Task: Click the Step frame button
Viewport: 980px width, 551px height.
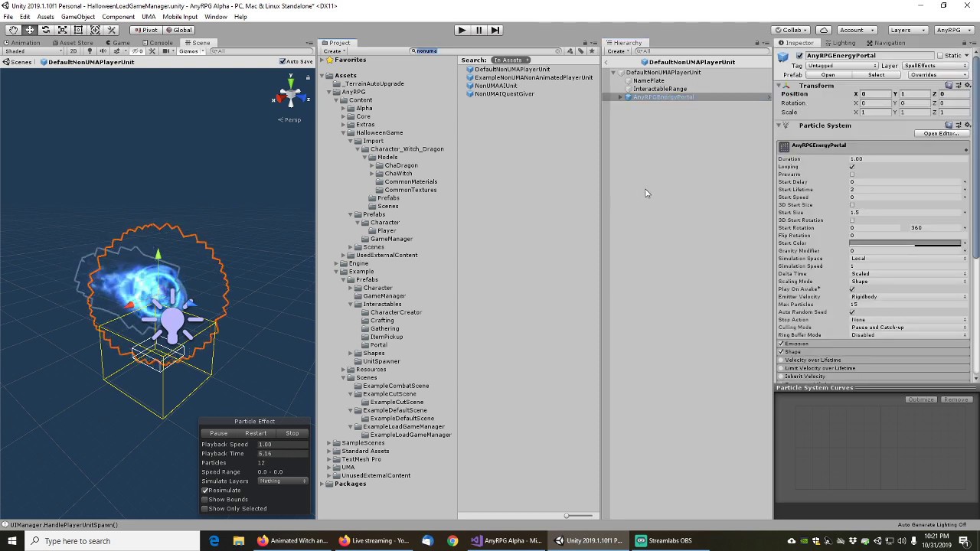Action: pyautogui.click(x=495, y=30)
